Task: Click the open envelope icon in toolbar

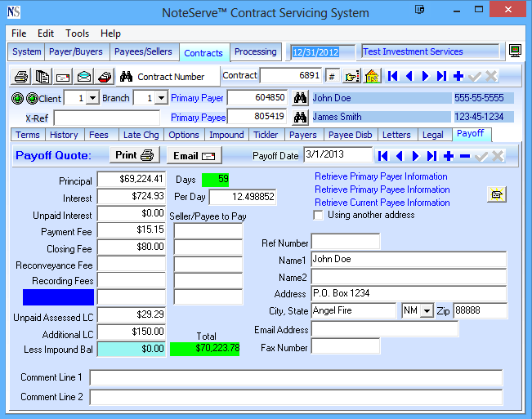Action: 83,77
